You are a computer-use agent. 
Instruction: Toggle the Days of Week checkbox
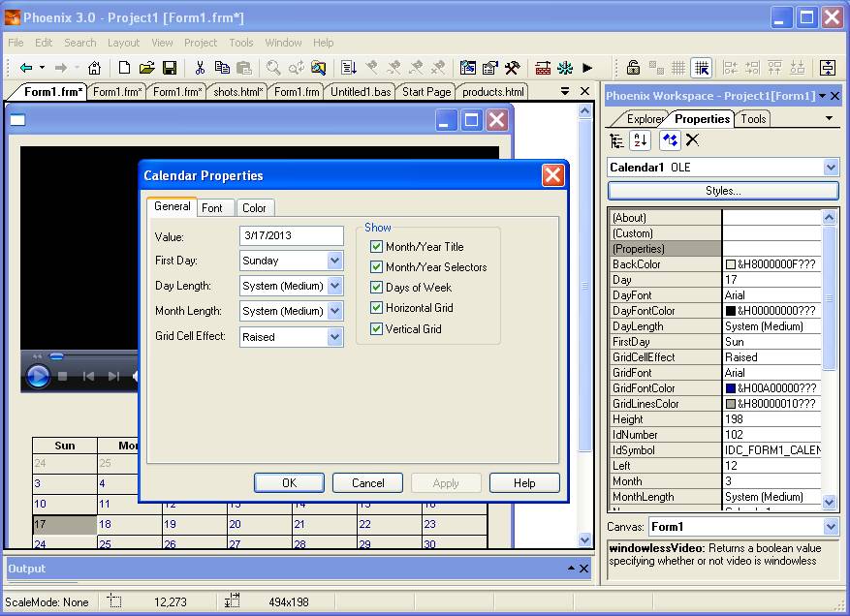pos(376,287)
